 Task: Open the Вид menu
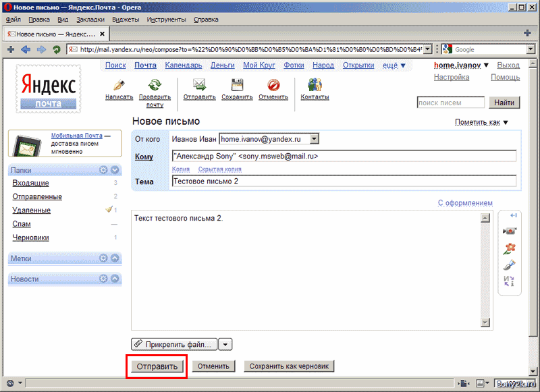pyautogui.click(x=63, y=20)
